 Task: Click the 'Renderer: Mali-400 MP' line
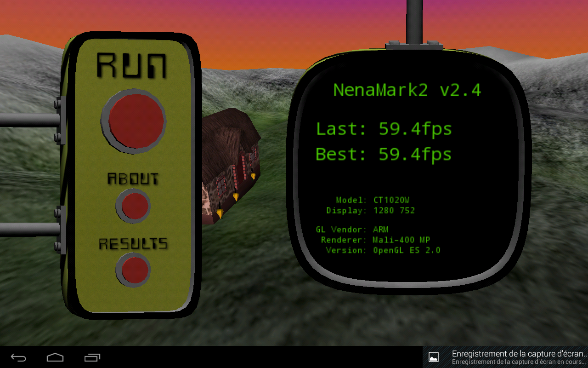pos(376,240)
